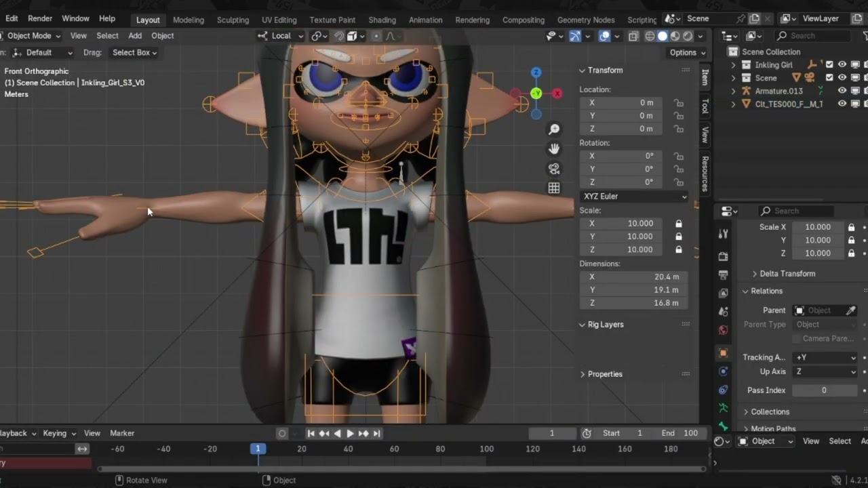Open the viewport Add menu
This screenshot has height=488, width=868.
[135, 36]
